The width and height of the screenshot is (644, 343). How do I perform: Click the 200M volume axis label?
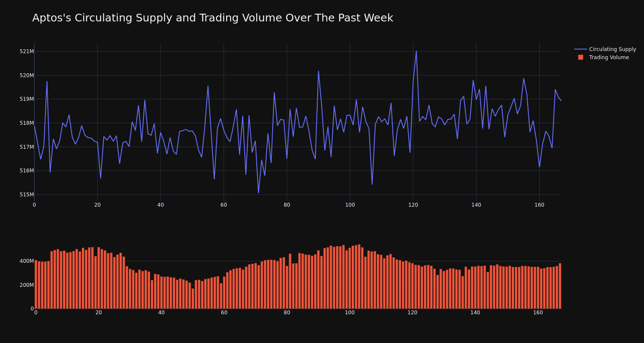click(27, 285)
